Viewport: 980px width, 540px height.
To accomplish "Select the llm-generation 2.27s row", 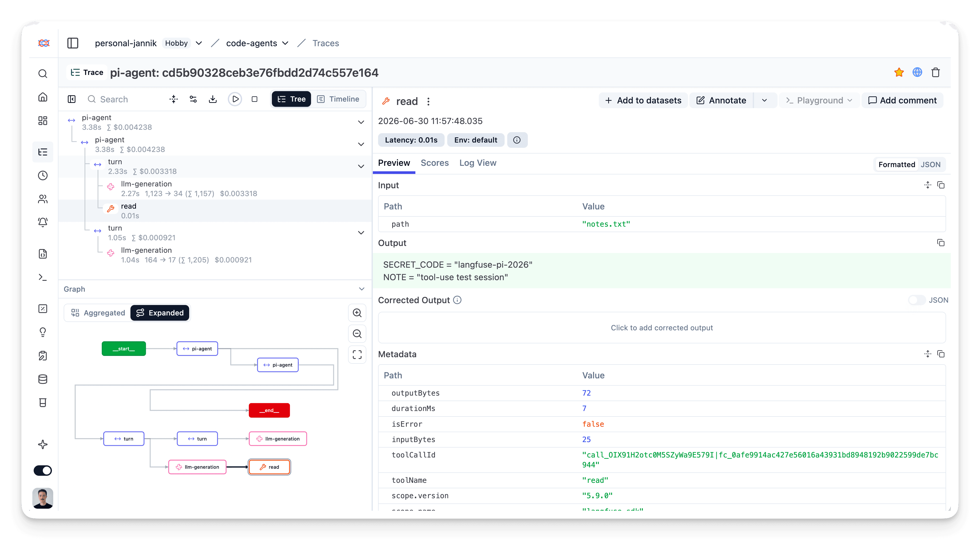I will [x=215, y=189].
